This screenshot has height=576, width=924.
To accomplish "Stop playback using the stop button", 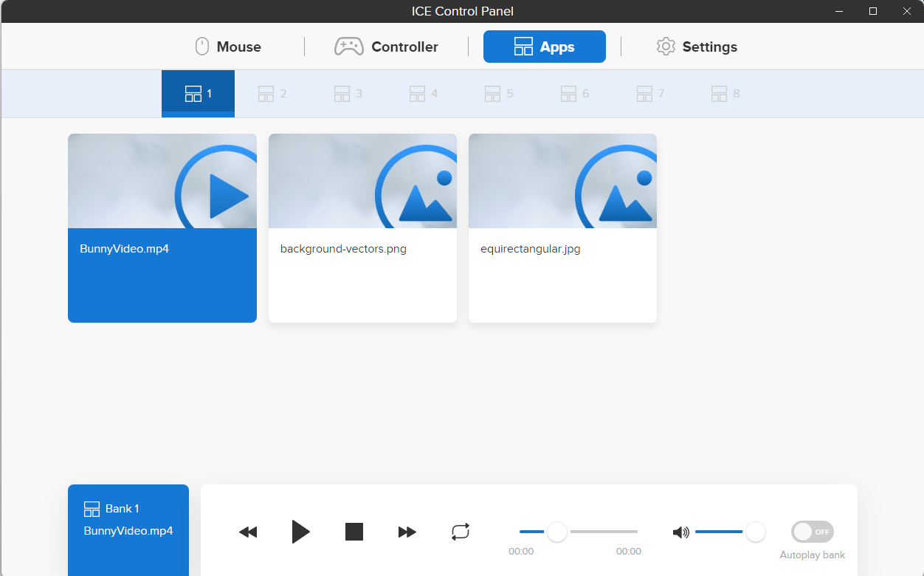I will point(354,532).
